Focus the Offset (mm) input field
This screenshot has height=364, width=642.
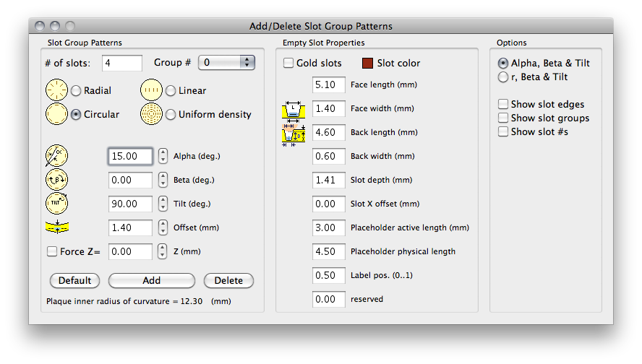[x=130, y=227]
